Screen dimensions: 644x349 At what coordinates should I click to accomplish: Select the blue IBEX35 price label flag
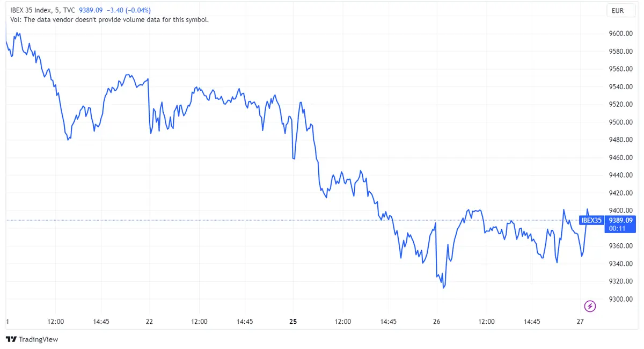591,220
